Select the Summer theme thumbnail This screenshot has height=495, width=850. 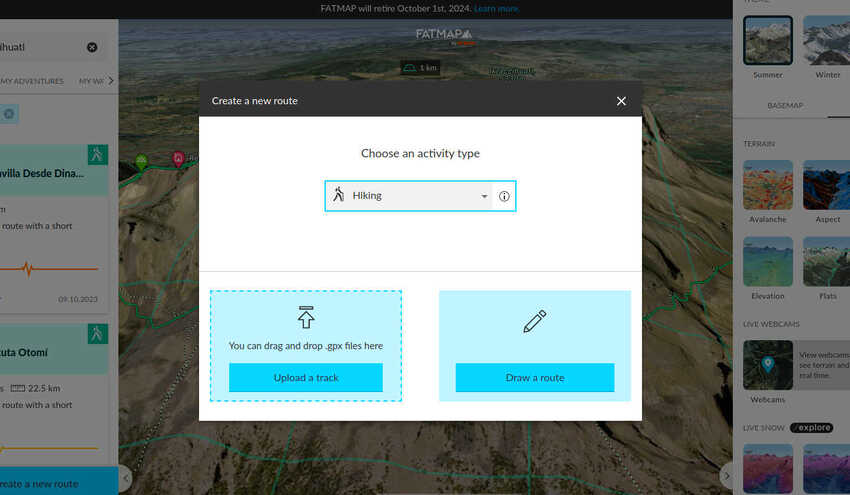[x=768, y=41]
